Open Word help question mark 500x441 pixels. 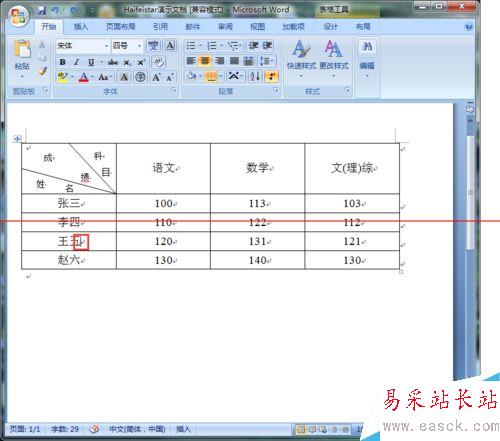pos(469,27)
